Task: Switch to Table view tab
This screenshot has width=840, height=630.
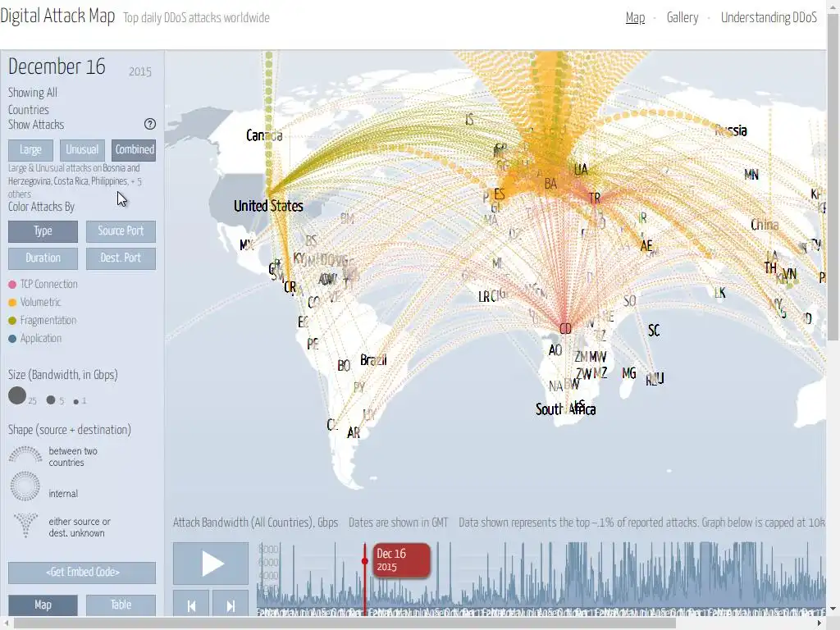Action: pyautogui.click(x=121, y=605)
